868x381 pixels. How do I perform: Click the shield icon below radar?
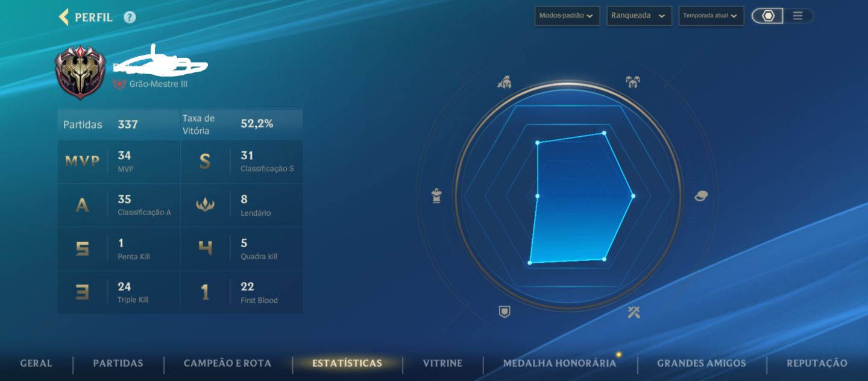point(505,312)
